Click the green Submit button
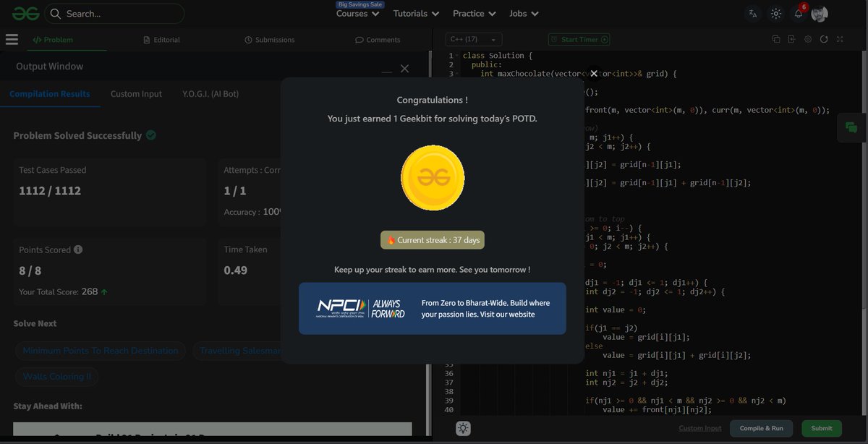This screenshot has width=868, height=444. tap(822, 428)
